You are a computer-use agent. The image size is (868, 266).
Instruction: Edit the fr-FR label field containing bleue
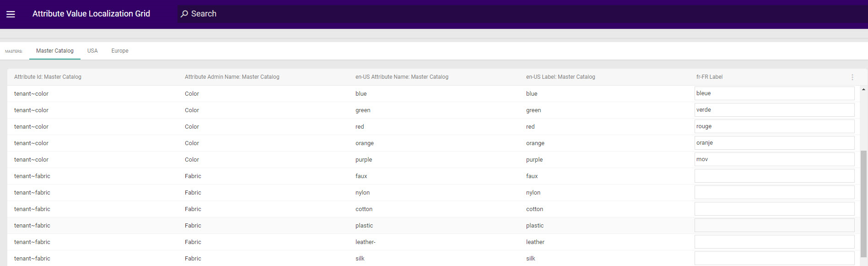coord(774,93)
